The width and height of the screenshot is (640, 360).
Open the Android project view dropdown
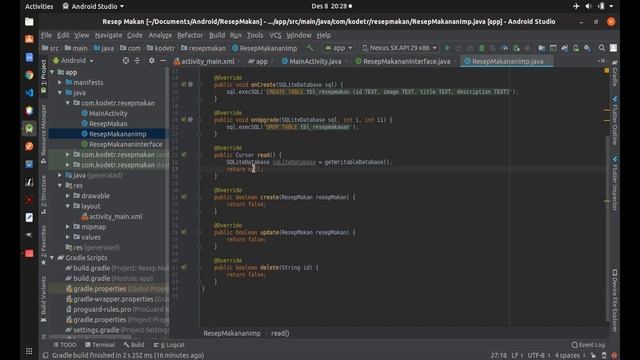73,60
